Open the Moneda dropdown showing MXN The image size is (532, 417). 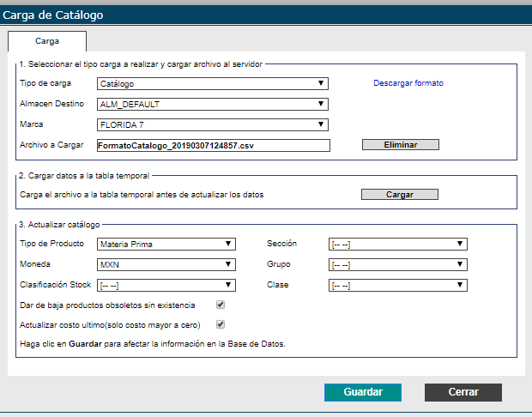(x=166, y=265)
